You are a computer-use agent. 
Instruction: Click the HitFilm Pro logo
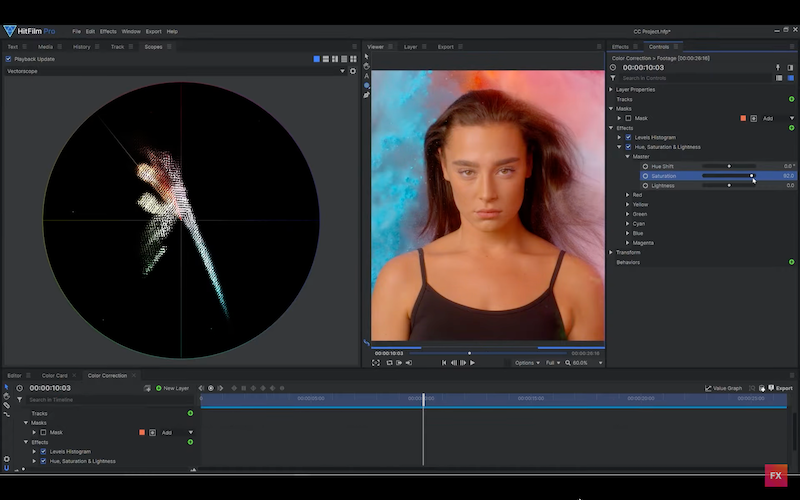(30, 31)
